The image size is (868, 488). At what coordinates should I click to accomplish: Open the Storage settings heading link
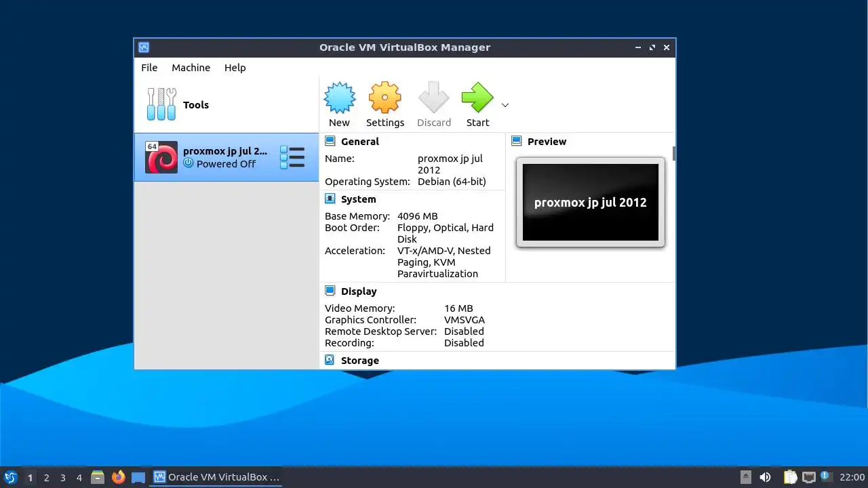(x=359, y=361)
